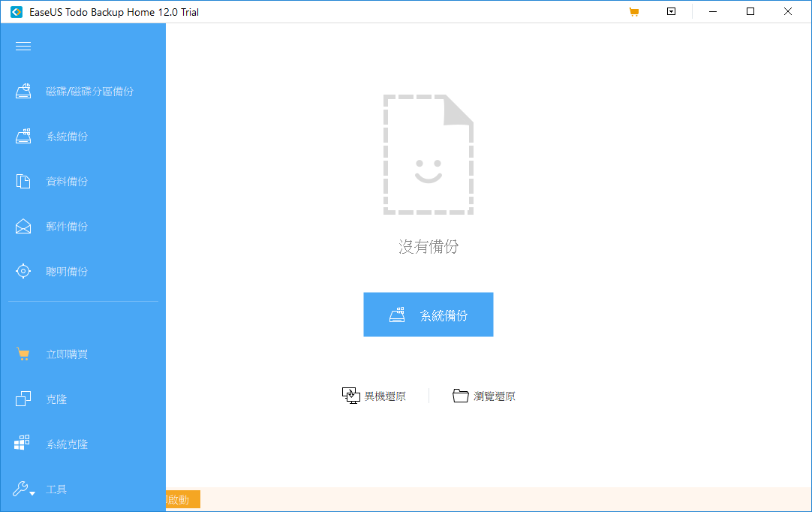Click the drive icon inside the blue button
Image resolution: width=812 pixels, height=512 pixels.
tap(397, 315)
